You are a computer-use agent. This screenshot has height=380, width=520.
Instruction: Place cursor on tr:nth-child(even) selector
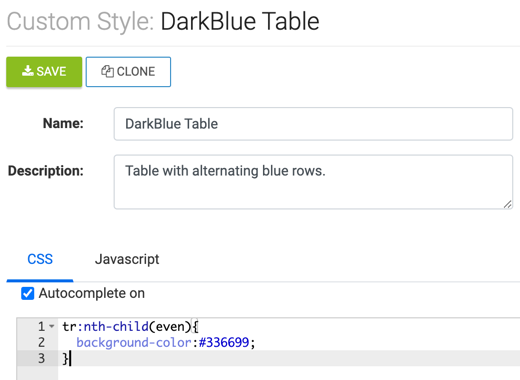click(127, 326)
